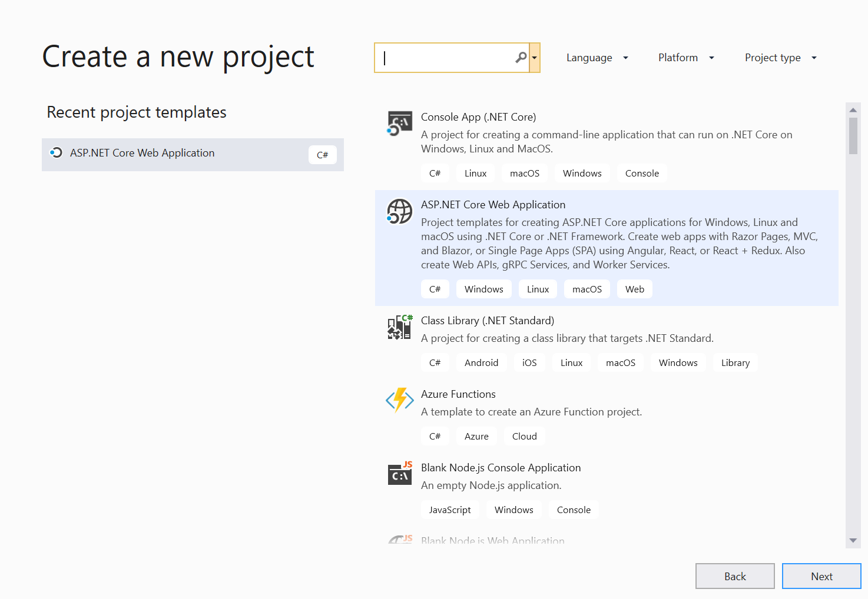This screenshot has height=599, width=868.
Task: Select the C# tag under Azure Functions
Action: coord(435,436)
